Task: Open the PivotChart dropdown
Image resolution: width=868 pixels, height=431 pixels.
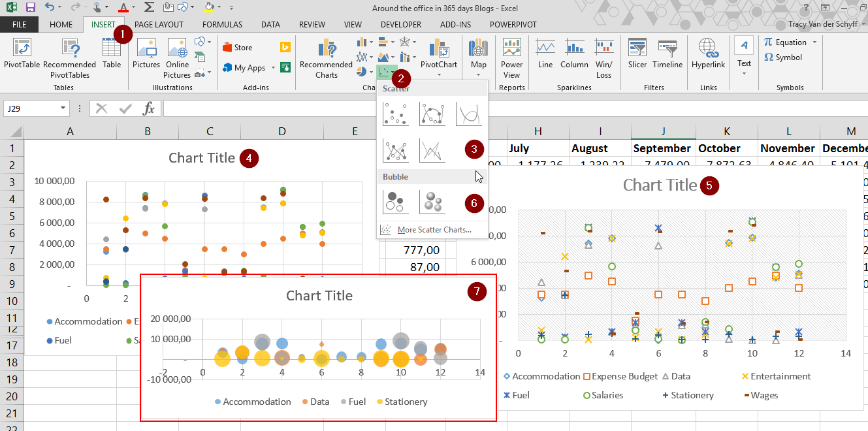Action: [x=438, y=74]
